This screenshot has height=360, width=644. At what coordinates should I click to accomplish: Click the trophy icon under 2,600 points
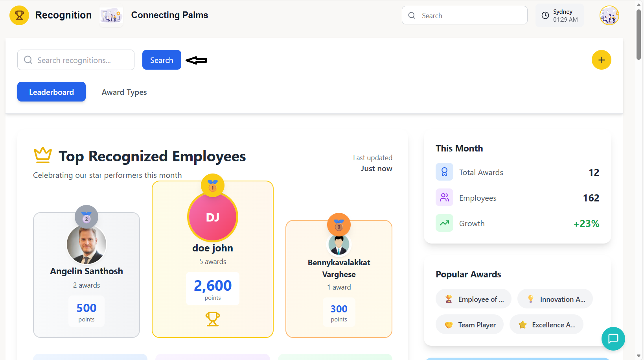[x=213, y=319]
